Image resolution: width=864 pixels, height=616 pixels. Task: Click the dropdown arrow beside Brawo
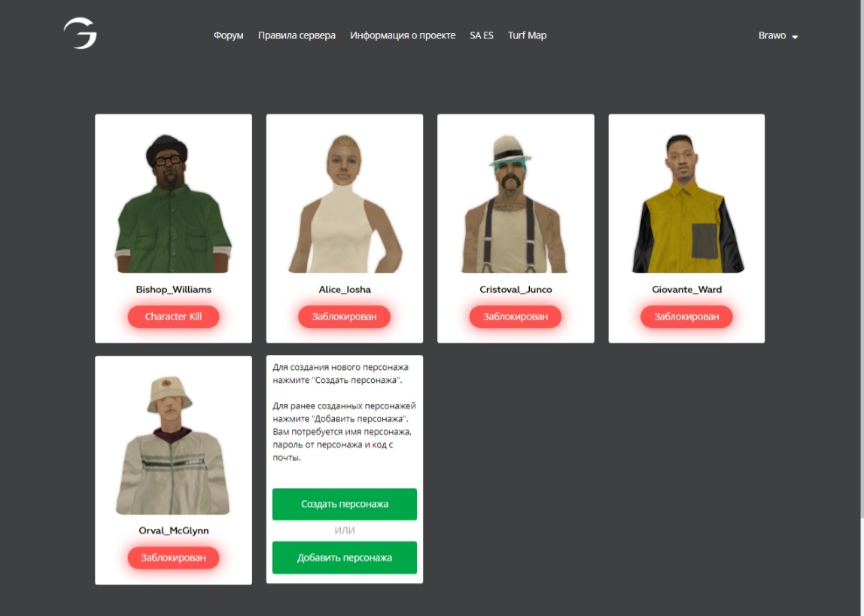point(796,37)
